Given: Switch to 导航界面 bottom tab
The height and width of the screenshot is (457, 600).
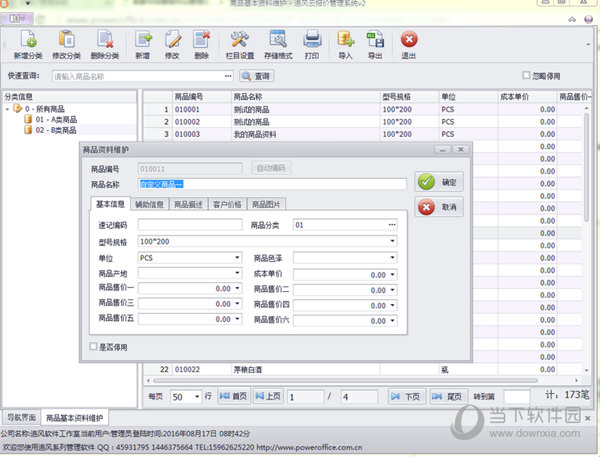Looking at the screenshot, I should 21,417.
